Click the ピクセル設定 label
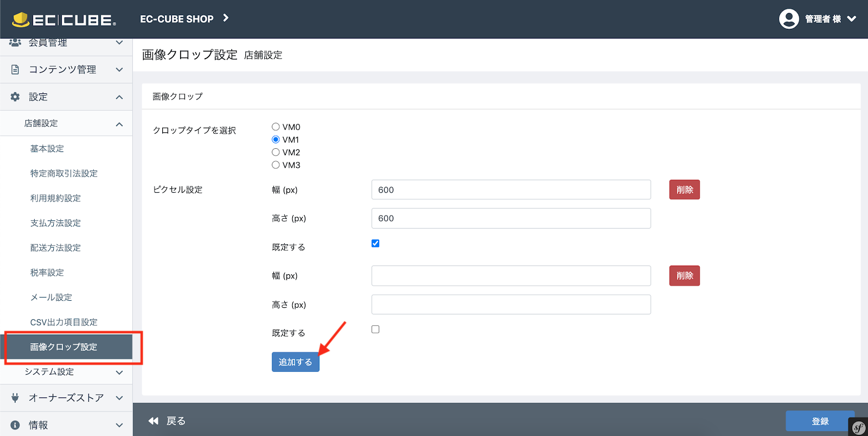The width and height of the screenshot is (868, 436). pyautogui.click(x=177, y=189)
